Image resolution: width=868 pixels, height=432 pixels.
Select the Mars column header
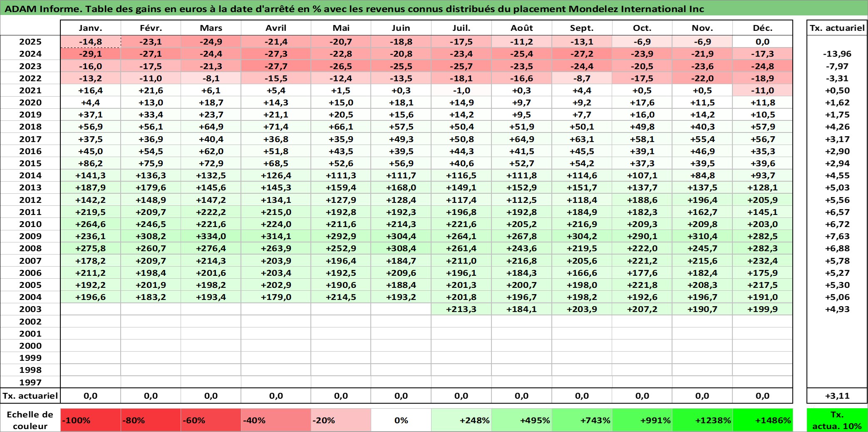211,28
